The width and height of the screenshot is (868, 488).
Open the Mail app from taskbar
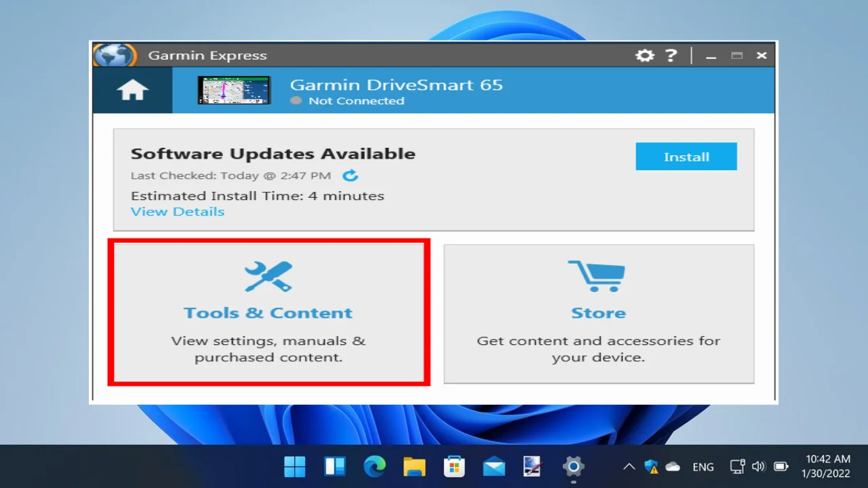click(494, 466)
